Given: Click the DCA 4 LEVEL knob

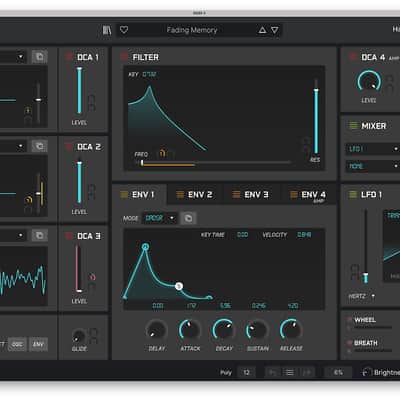Looking at the screenshot, I should click(369, 82).
